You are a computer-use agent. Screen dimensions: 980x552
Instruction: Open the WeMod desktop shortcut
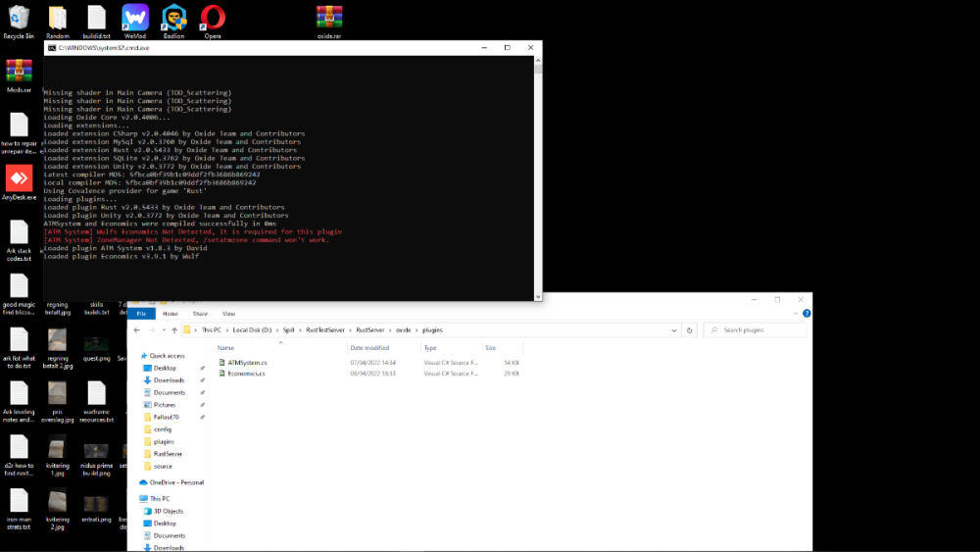(135, 18)
